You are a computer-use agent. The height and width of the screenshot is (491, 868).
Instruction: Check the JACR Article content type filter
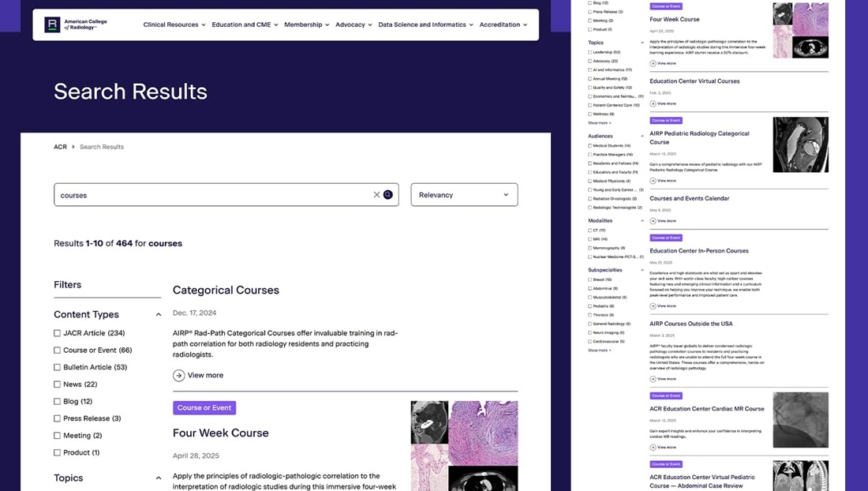55,332
